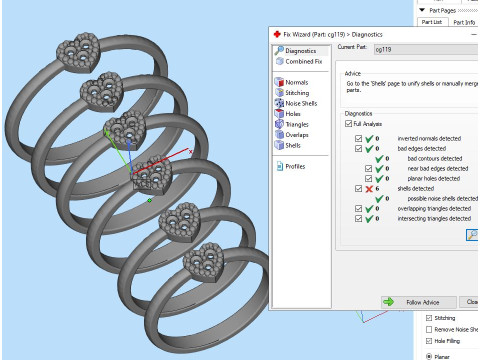
Task: Click the green check next to intersecting triangles
Action: [369, 219]
